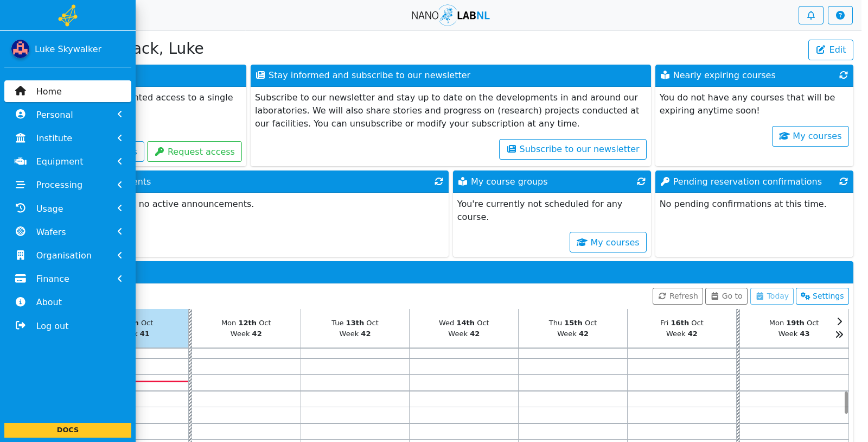This screenshot has height=442, width=868.
Task: Refresh the Nearly expiring courses panel
Action: [844, 75]
